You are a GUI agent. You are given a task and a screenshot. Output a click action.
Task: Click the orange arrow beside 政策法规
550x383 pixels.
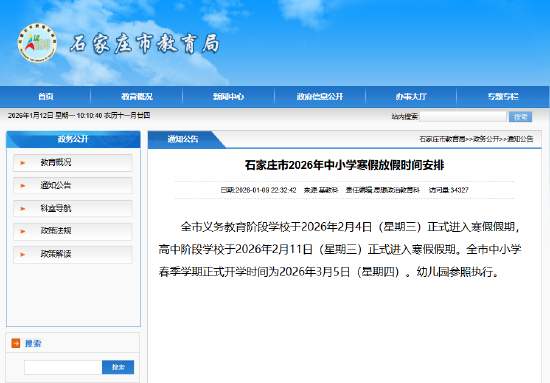click(x=23, y=231)
